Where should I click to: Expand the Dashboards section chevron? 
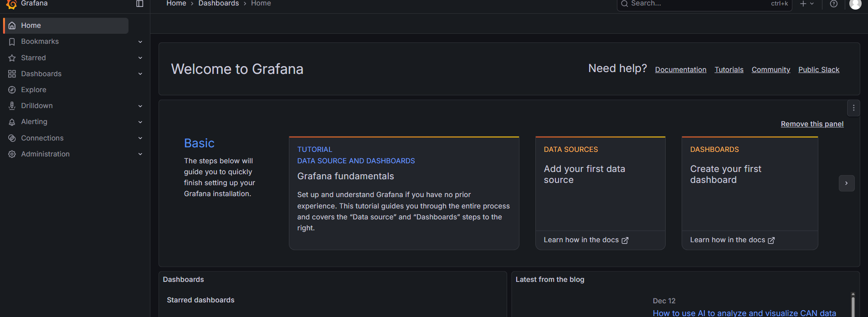click(140, 74)
